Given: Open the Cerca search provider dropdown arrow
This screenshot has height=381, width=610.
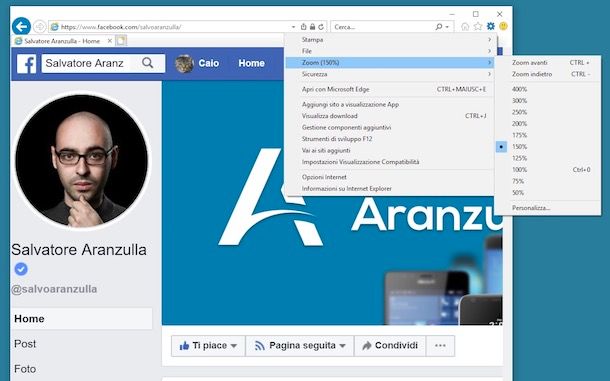Looking at the screenshot, I should [447, 27].
